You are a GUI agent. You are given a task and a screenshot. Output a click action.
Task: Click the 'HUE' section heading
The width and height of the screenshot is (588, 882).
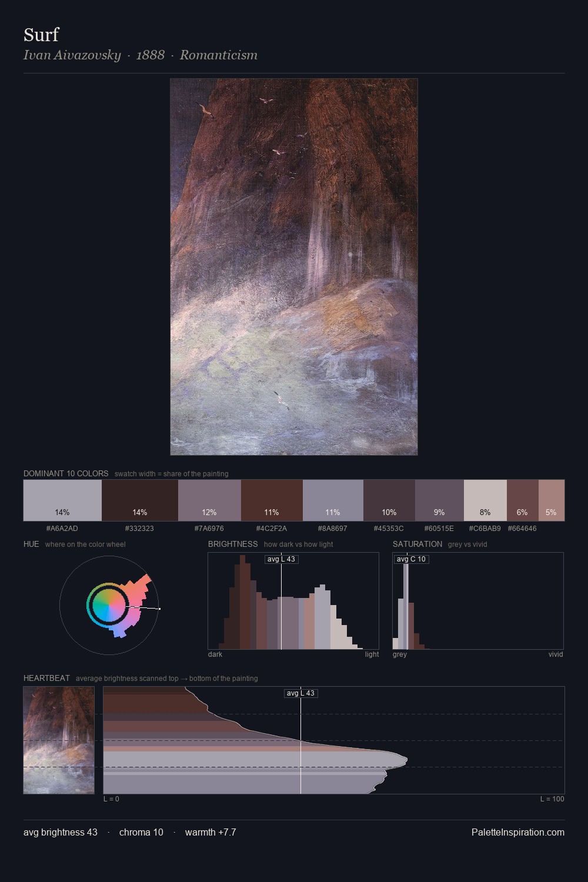[x=31, y=544]
